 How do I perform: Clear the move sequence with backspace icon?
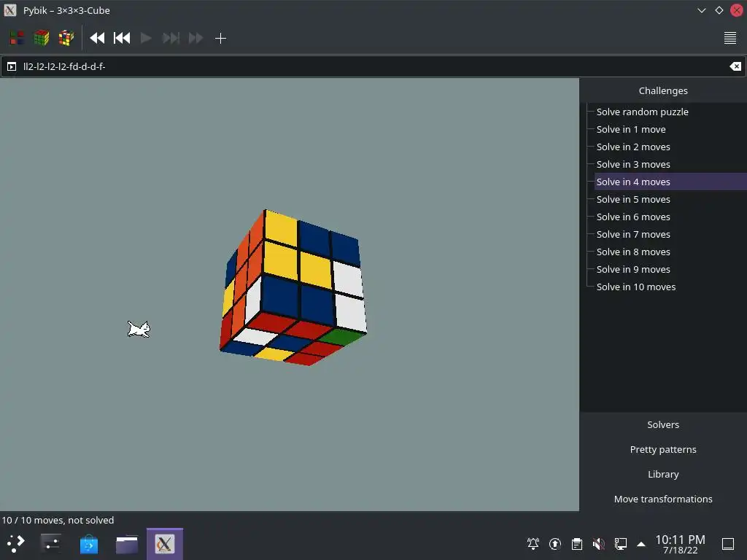pyautogui.click(x=735, y=66)
